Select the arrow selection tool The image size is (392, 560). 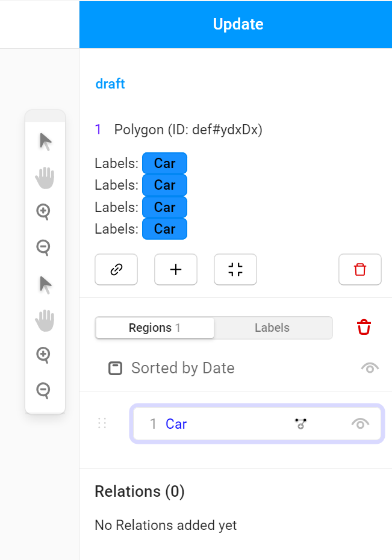click(45, 140)
